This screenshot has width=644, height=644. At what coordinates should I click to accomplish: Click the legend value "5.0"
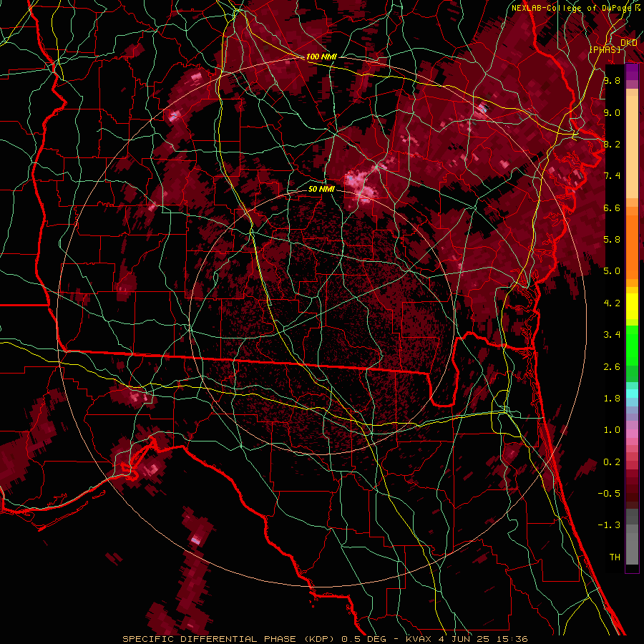pyautogui.click(x=612, y=271)
